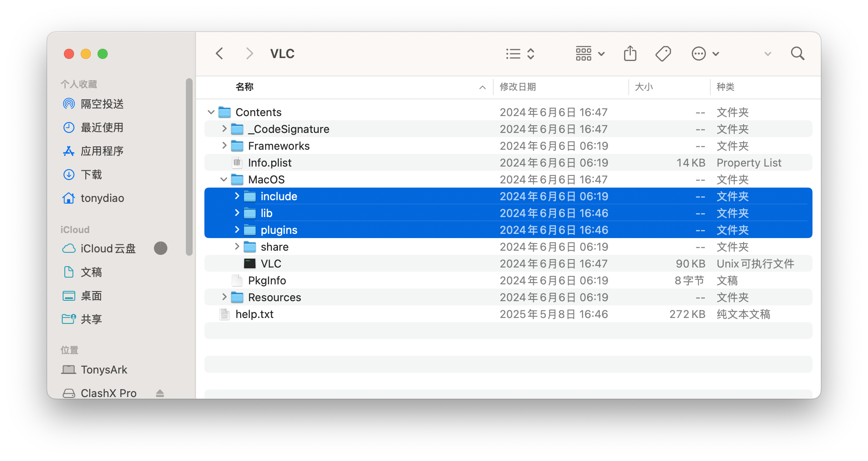Viewport: 868px width, 461px height.
Task: Sort by 修改日期 column header
Action: (x=518, y=87)
